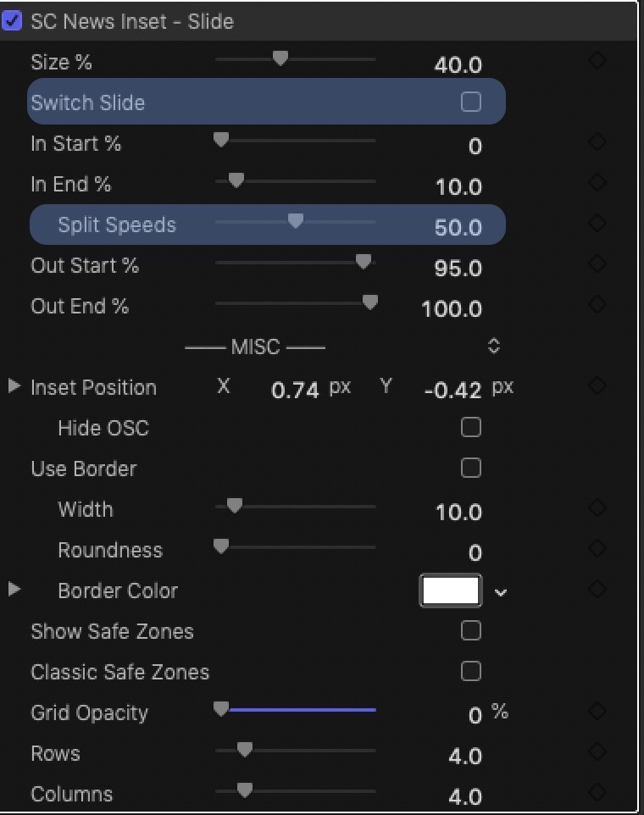Click the Inset Position keyframe diamond
Image resolution: width=644 pixels, height=815 pixels.
(597, 385)
